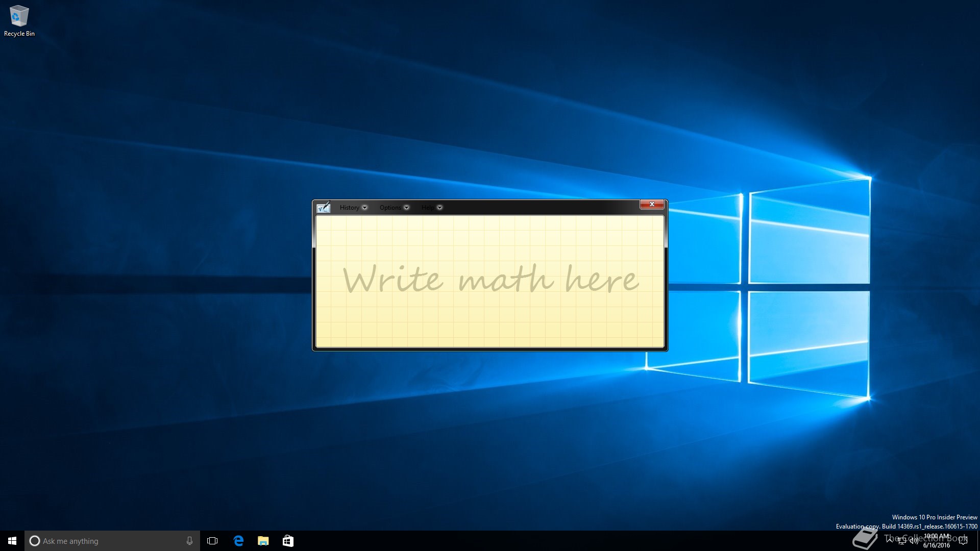Open Task View from the taskbar
Screen dimensions: 980x551
(212, 541)
